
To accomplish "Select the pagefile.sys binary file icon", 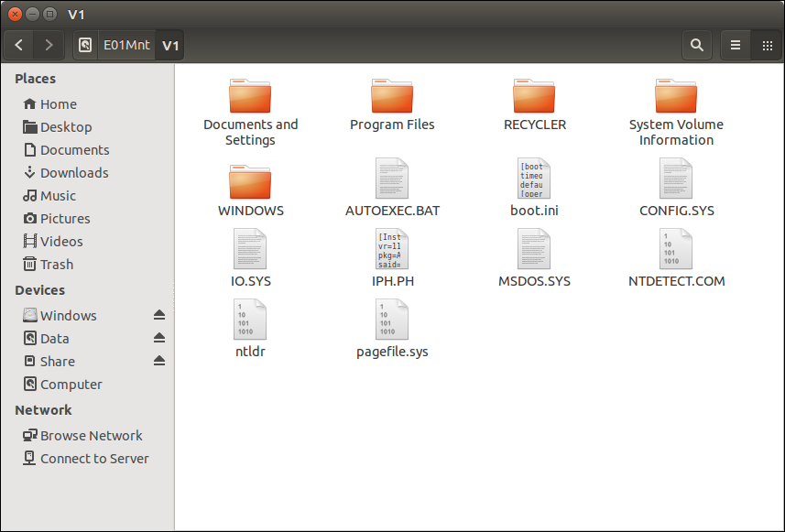I will coord(392,320).
